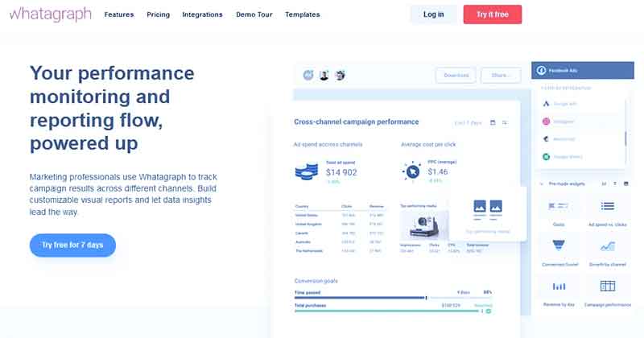This screenshot has height=338, width=644.
Task: Click the red Try it free button
Action: [x=493, y=14]
